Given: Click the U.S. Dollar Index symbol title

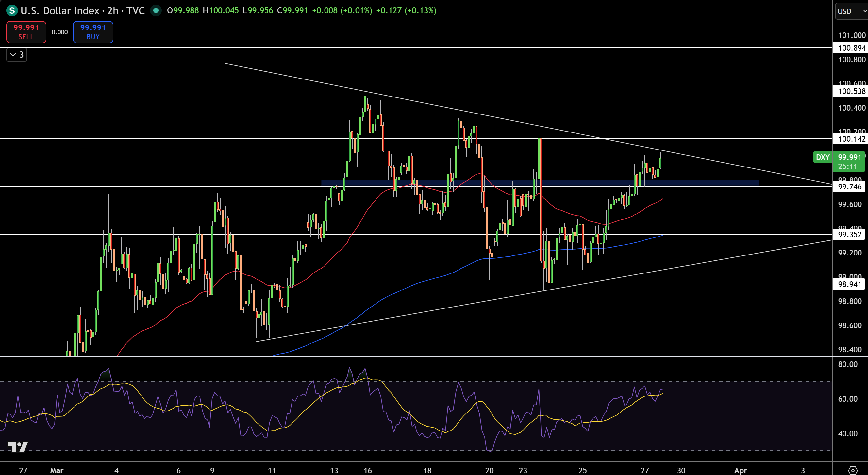Looking at the screenshot, I should tap(60, 10).
